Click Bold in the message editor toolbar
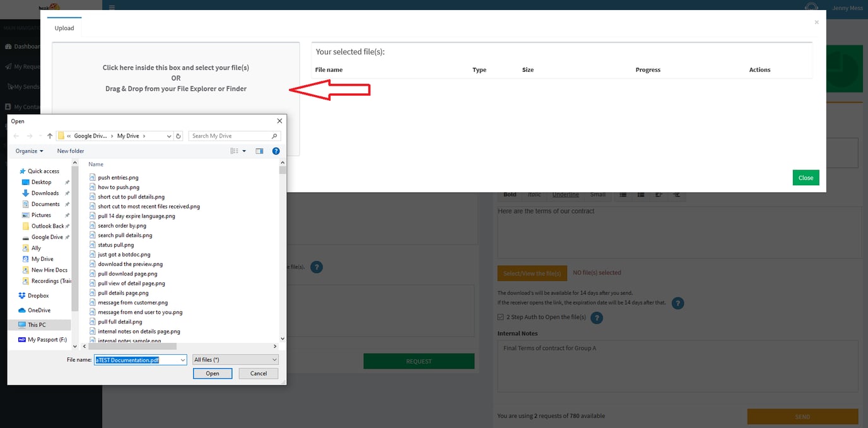Screen dimensions: 868x428 click(x=510, y=195)
